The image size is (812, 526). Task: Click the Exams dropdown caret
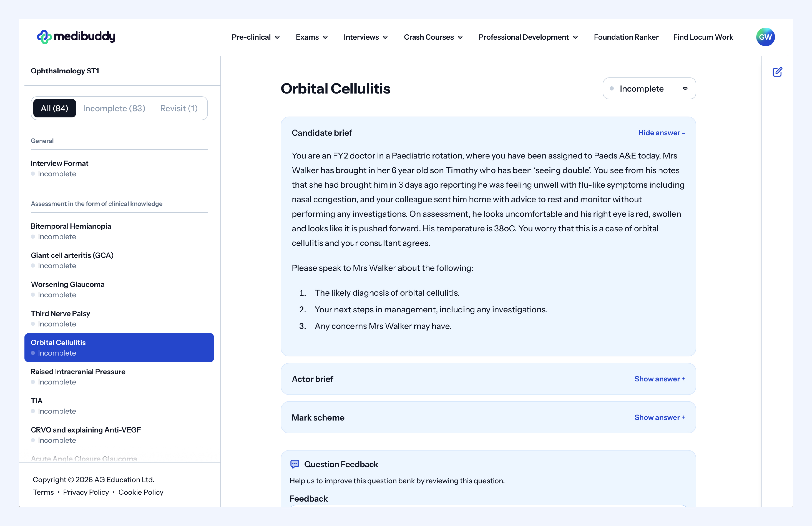[325, 37]
